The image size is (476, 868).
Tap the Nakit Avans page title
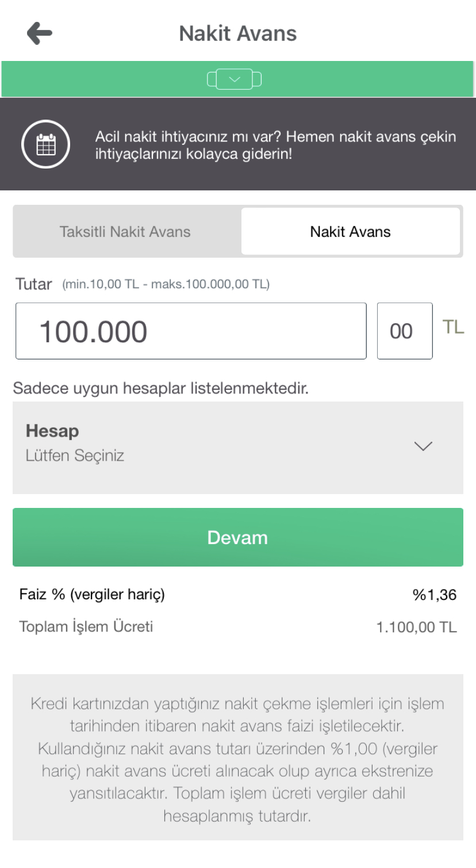pyautogui.click(x=238, y=33)
